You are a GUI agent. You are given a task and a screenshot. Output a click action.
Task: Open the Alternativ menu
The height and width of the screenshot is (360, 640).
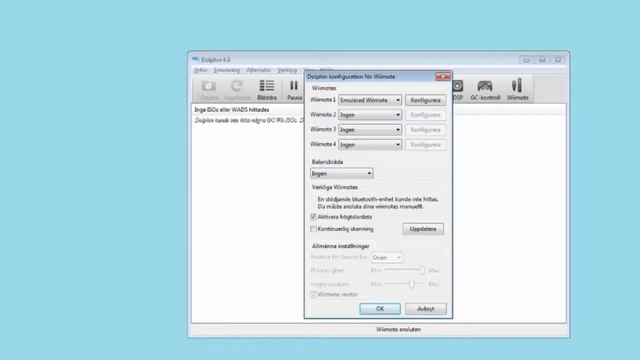point(259,70)
